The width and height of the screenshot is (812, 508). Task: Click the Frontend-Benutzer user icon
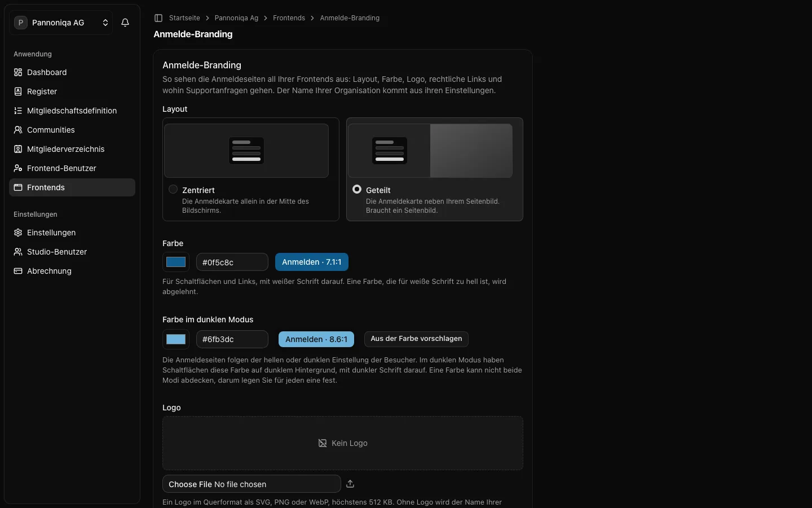tap(18, 168)
